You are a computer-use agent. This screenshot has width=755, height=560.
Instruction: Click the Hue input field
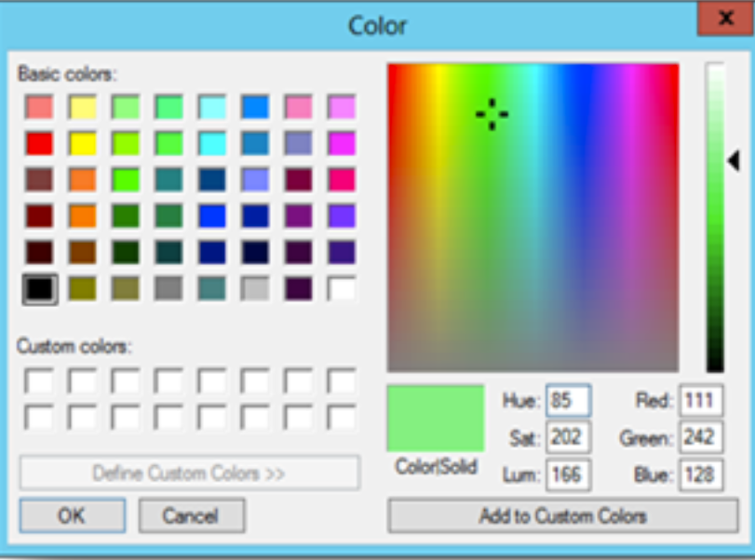[x=568, y=400]
